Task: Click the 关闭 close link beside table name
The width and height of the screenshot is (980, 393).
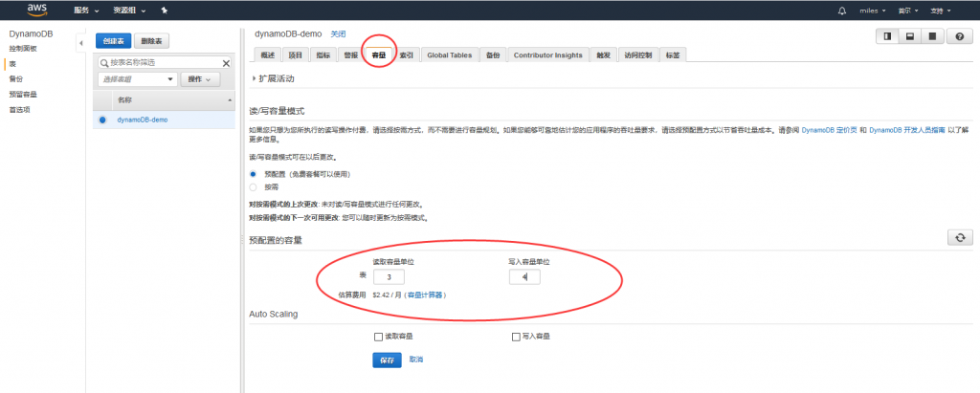Action: 338,33
